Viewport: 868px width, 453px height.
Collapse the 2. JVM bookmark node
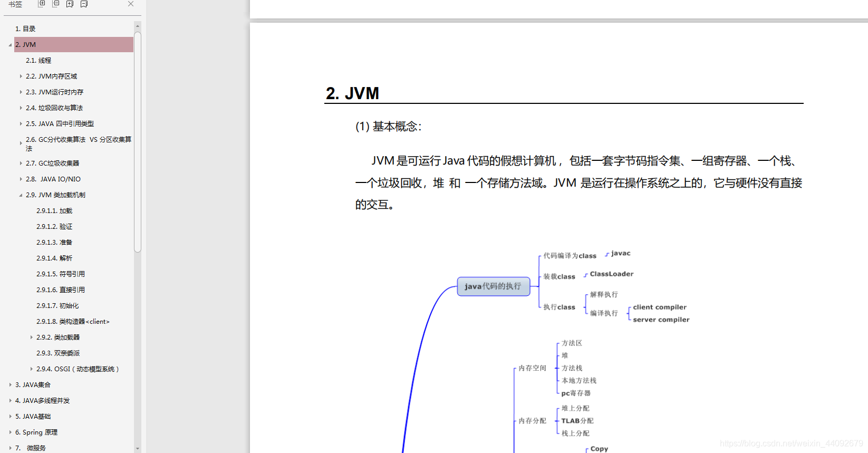click(10, 45)
